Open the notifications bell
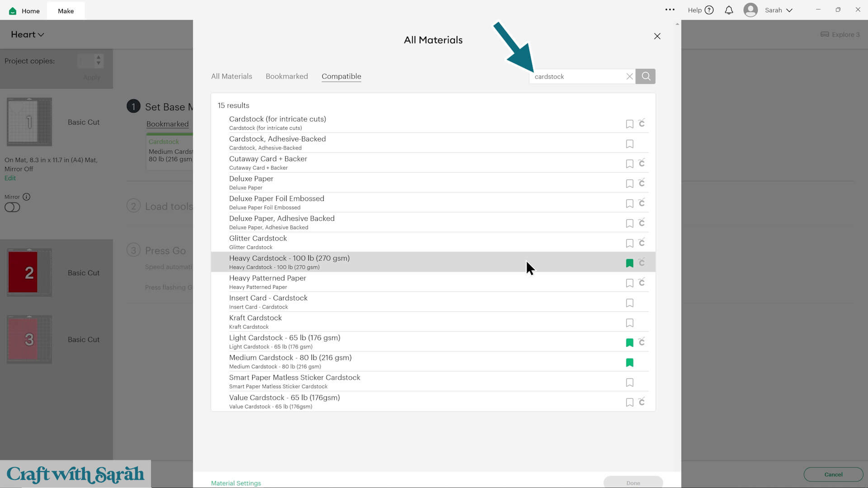Screen dimensions: 868x488 click(729, 10)
